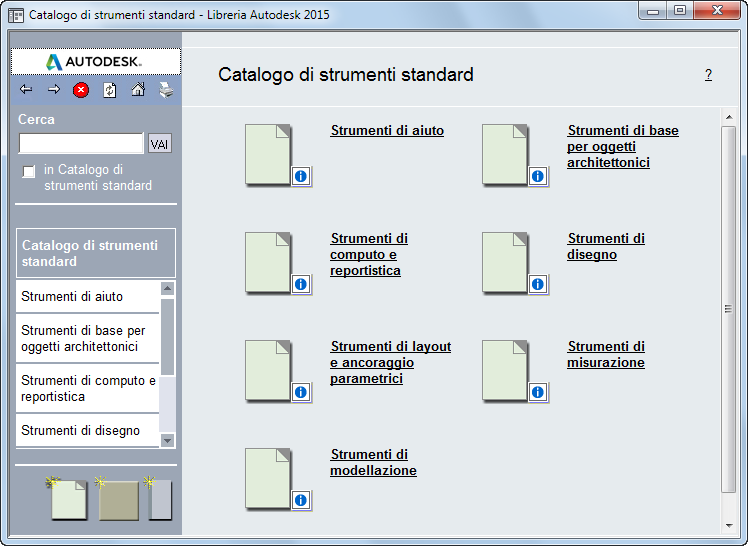Enable search in Catalogo di strumenti standard
Viewport: 748px width, 546px height.
pos(29,171)
